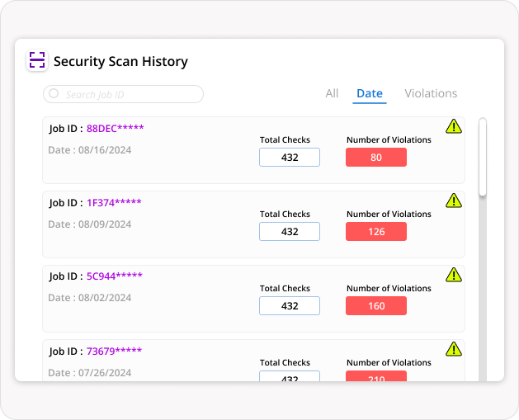Click the scan list scrollbar thumb

click(x=483, y=157)
